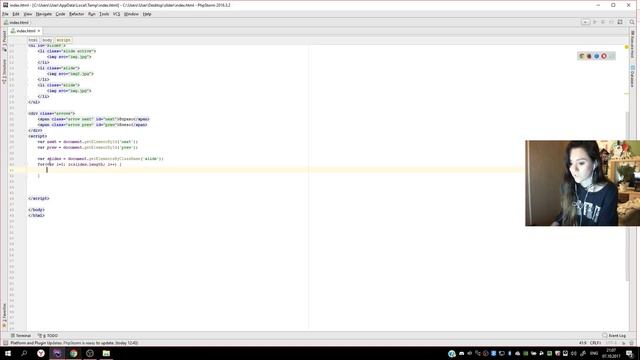Open the run configuration dropdown
The width and height of the screenshot is (640, 360).
[585, 22]
